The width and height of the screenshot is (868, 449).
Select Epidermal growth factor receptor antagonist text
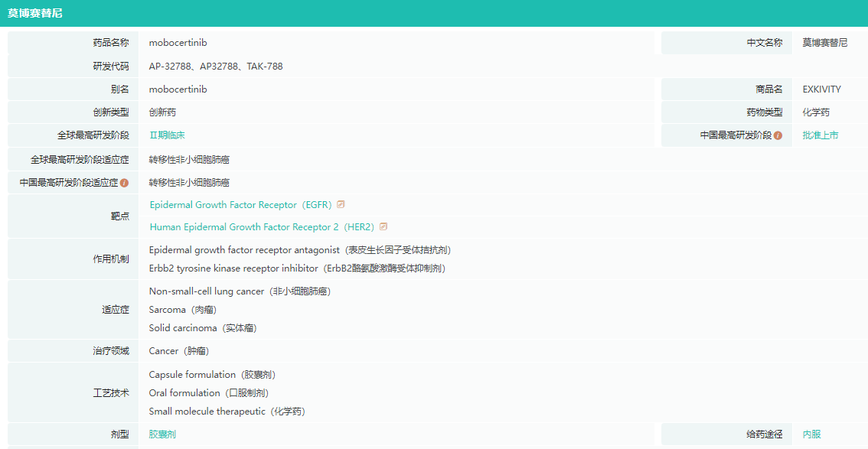pos(300,250)
